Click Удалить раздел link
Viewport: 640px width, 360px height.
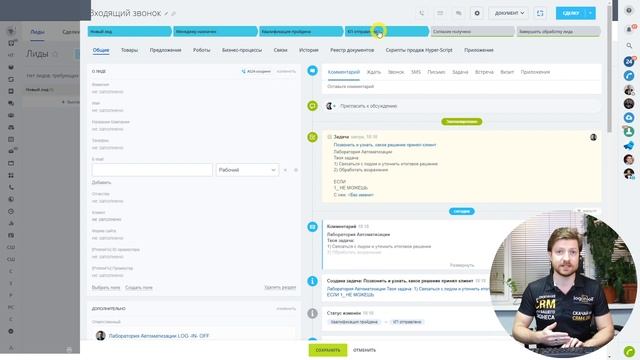pyautogui.click(x=280, y=288)
